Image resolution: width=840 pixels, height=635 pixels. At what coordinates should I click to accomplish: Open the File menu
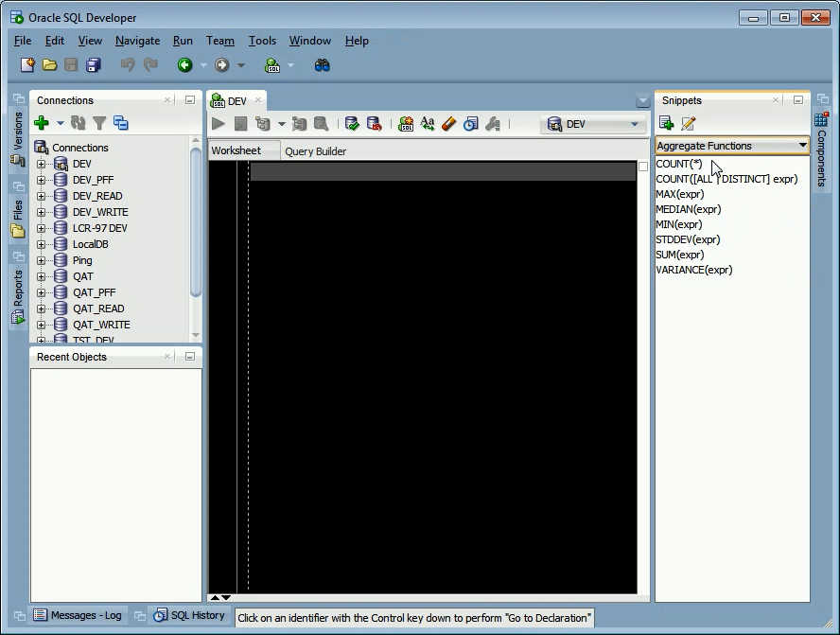point(23,41)
